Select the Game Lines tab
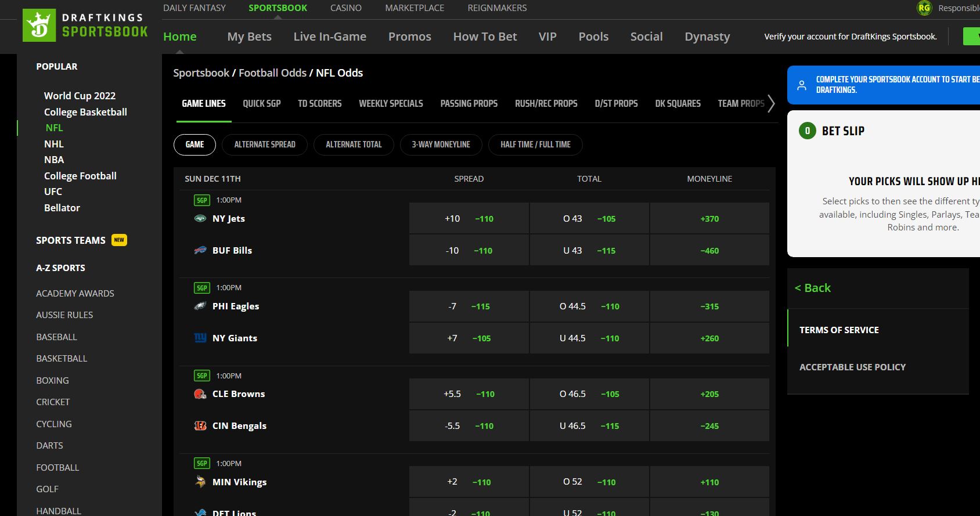Viewport: 980px width, 516px height. pos(204,103)
